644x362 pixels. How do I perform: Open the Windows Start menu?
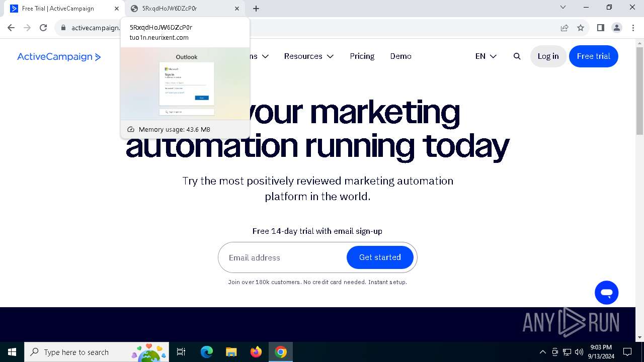pos(12,352)
